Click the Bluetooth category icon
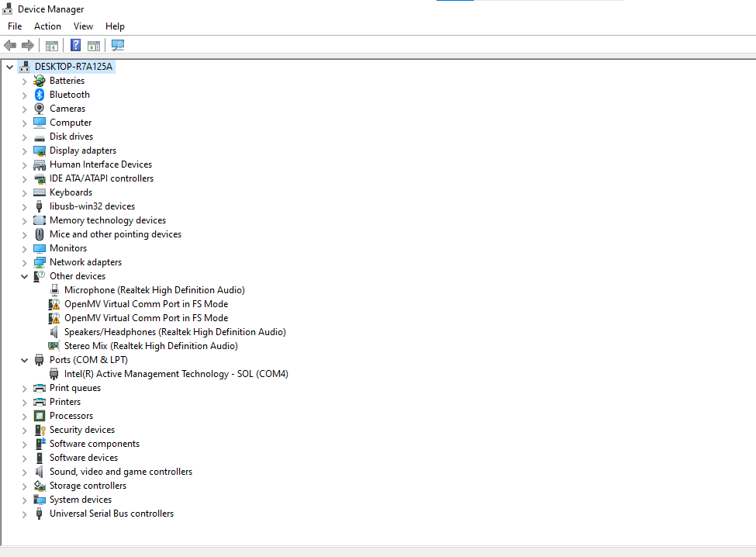The width and height of the screenshot is (756, 557). click(40, 95)
